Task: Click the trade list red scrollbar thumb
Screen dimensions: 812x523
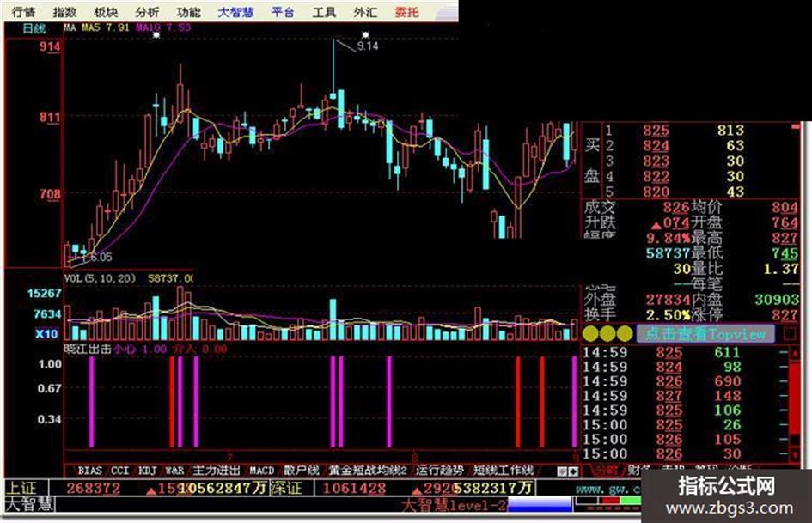Action: pos(795,399)
